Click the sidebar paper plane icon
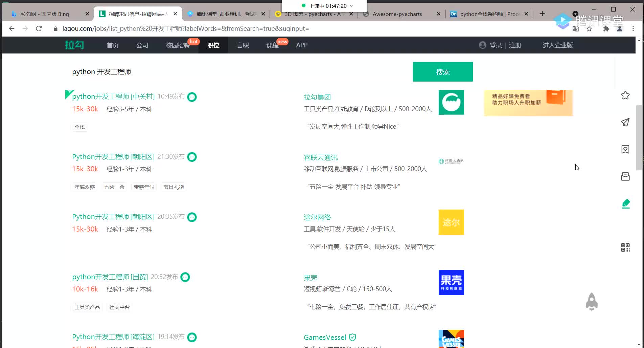The width and height of the screenshot is (644, 348). click(x=625, y=122)
